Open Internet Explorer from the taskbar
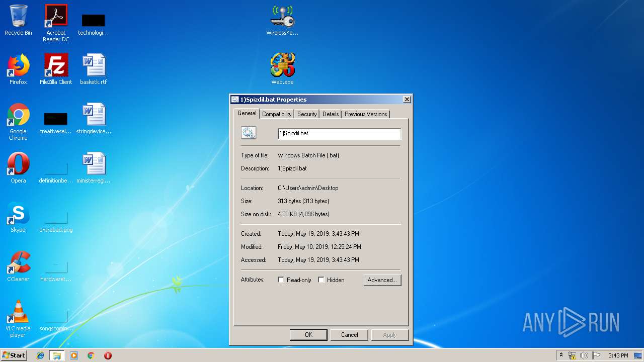644x362 pixels. (x=40, y=355)
